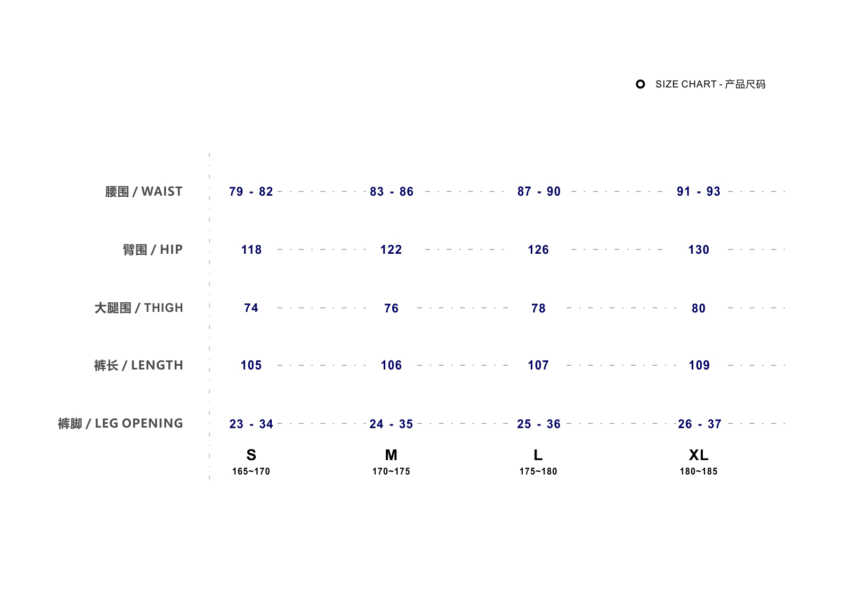868x595 pixels.
Task: Click leg opening value 25 - 36
Action: point(539,424)
